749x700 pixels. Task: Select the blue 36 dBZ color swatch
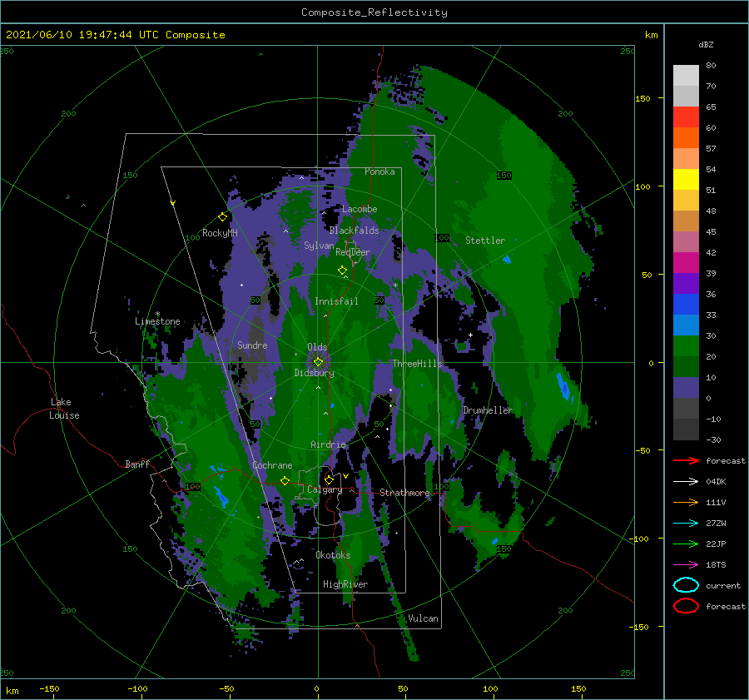coord(686,304)
